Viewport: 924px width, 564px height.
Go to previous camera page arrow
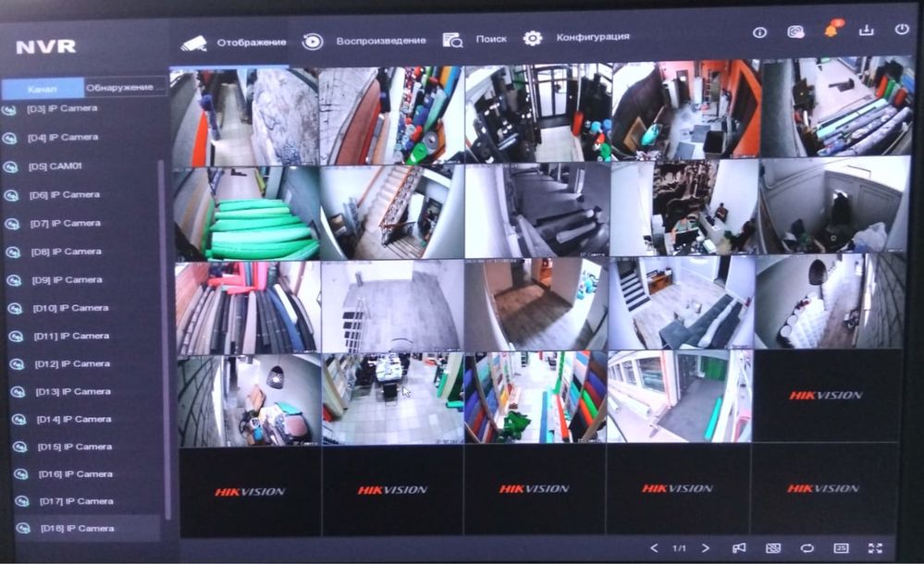pos(654,548)
